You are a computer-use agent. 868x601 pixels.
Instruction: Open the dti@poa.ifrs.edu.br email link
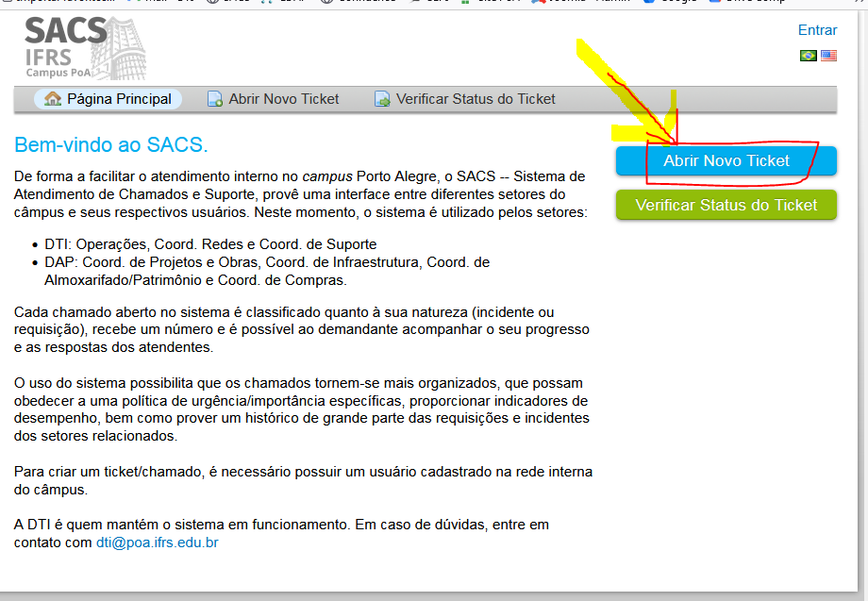pyautogui.click(x=157, y=543)
